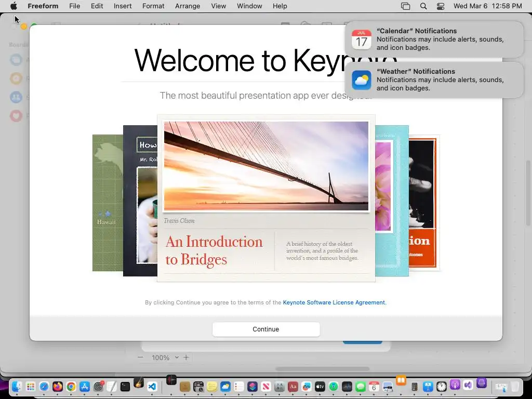This screenshot has height=399, width=532.
Task: Launch Terminal from the dock
Action: (x=125, y=387)
